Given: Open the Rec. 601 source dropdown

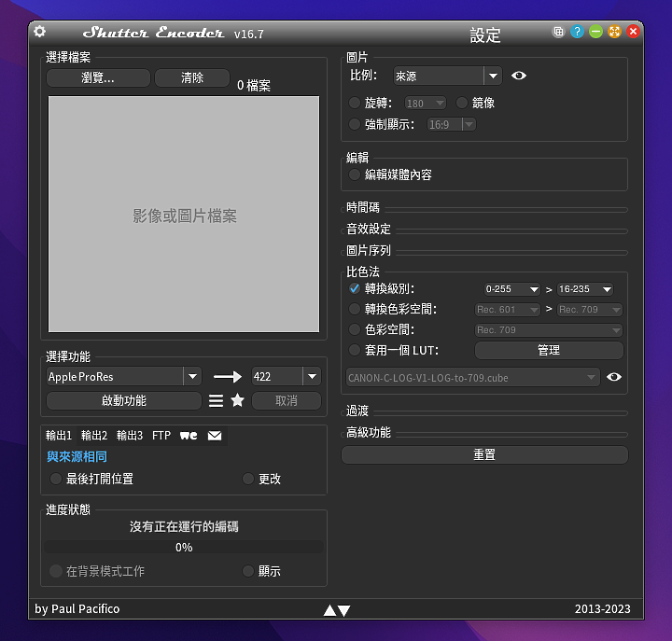Looking at the screenshot, I should [508, 310].
